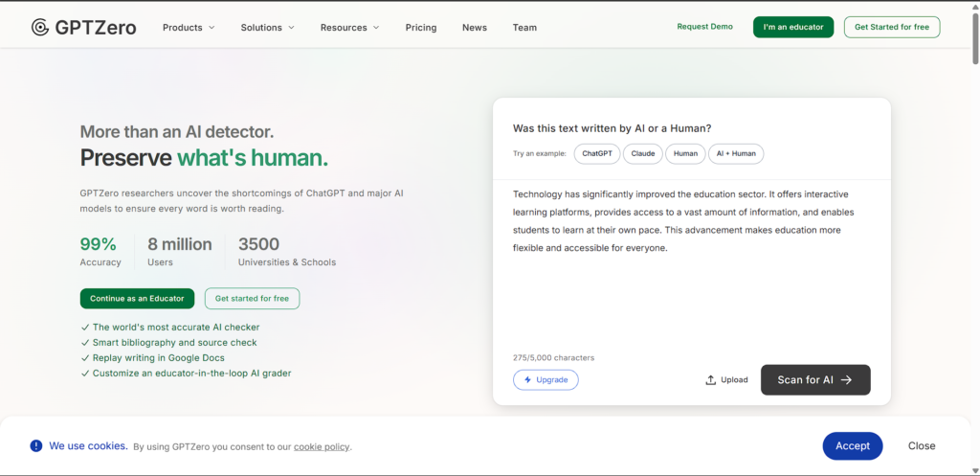The width and height of the screenshot is (980, 476).
Task: Click the page vertical scrollbar thumb
Action: point(975,38)
